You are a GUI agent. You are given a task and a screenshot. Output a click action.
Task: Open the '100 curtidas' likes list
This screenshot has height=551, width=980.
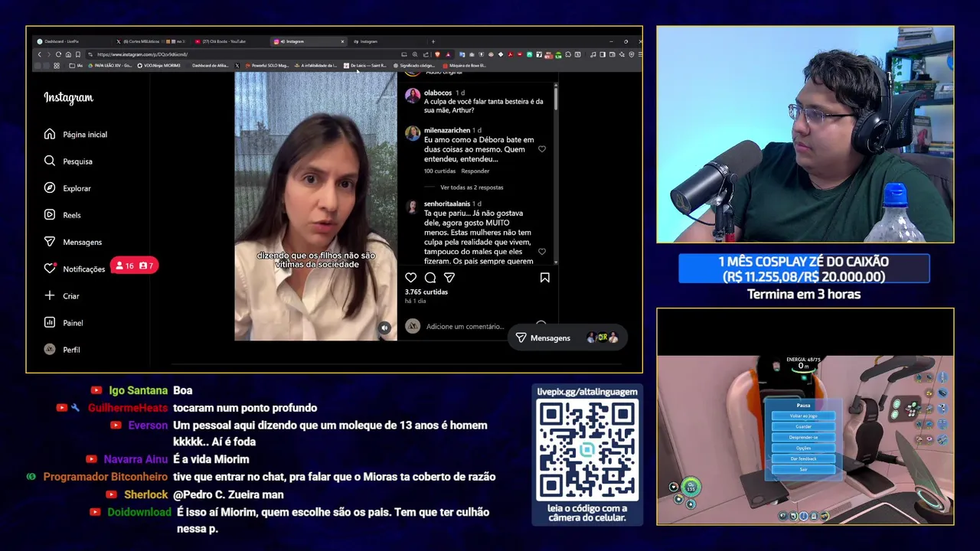439,171
